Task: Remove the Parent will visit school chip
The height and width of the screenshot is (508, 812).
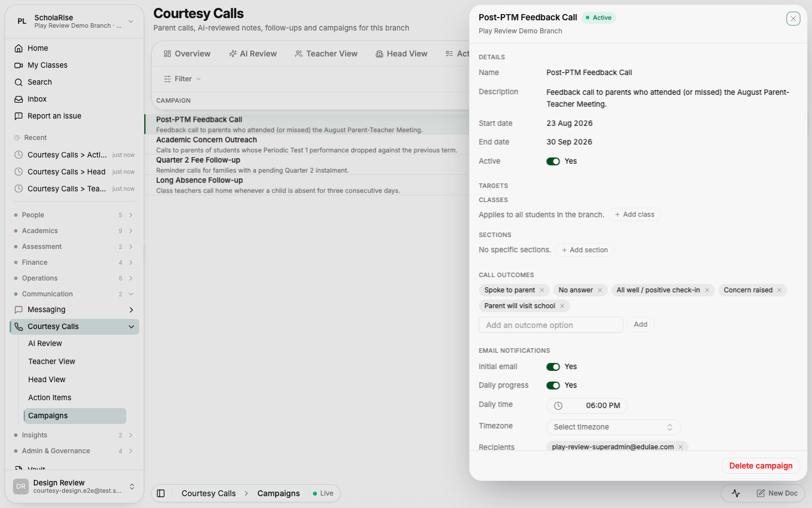Action: pos(562,306)
